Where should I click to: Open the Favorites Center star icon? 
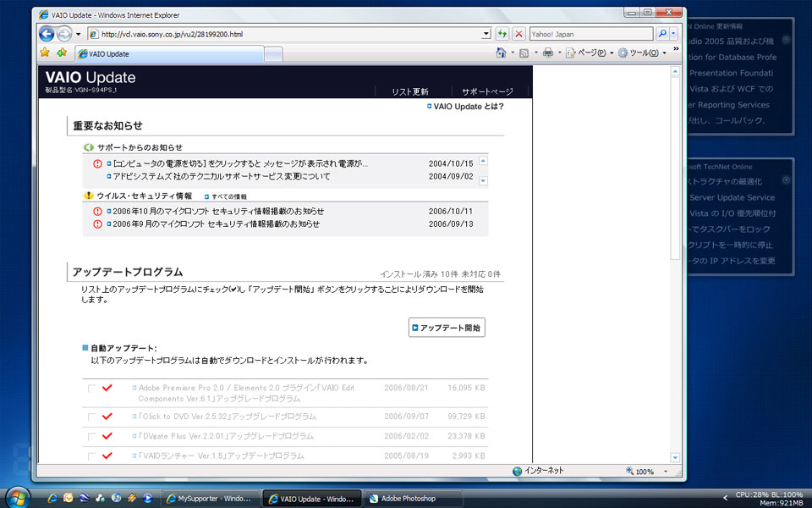click(x=45, y=52)
